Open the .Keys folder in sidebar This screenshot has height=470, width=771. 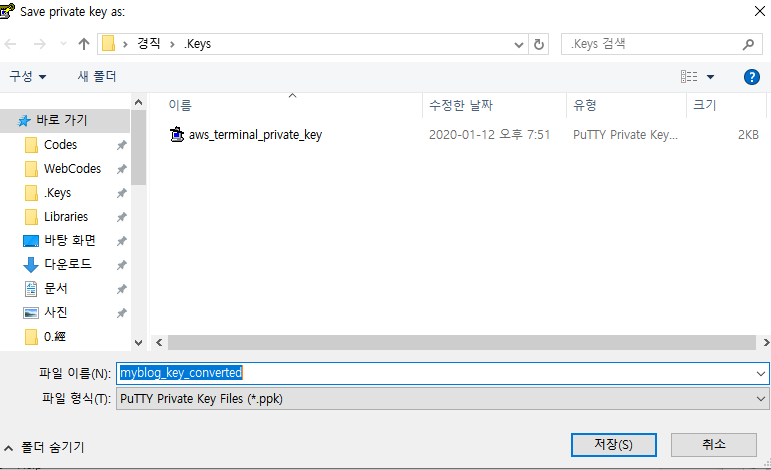(58, 193)
